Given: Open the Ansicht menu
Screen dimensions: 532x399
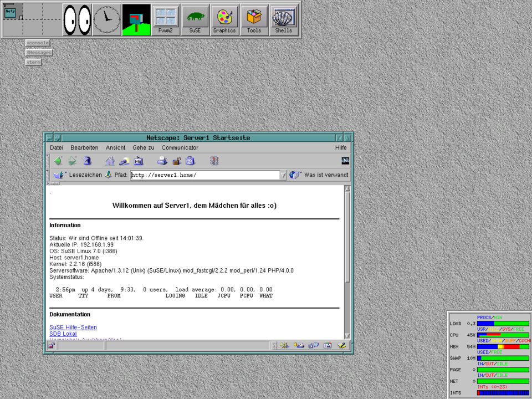Looking at the screenshot, I should [x=115, y=148].
